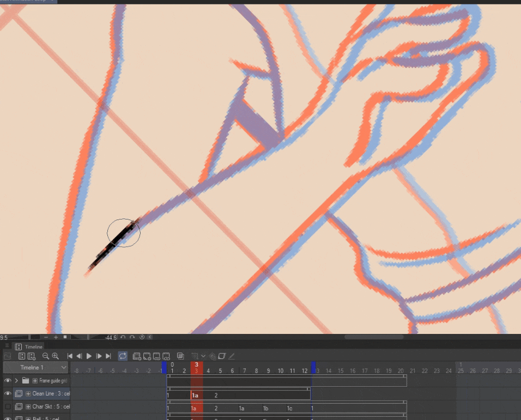Expand Char Skt track plus box
521x420 pixels.
(x=28, y=406)
